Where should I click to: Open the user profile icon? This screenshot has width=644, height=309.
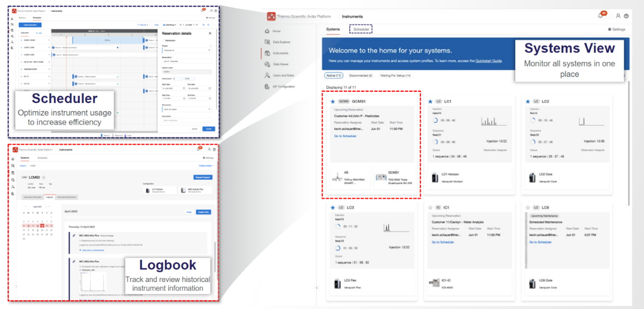618,16
